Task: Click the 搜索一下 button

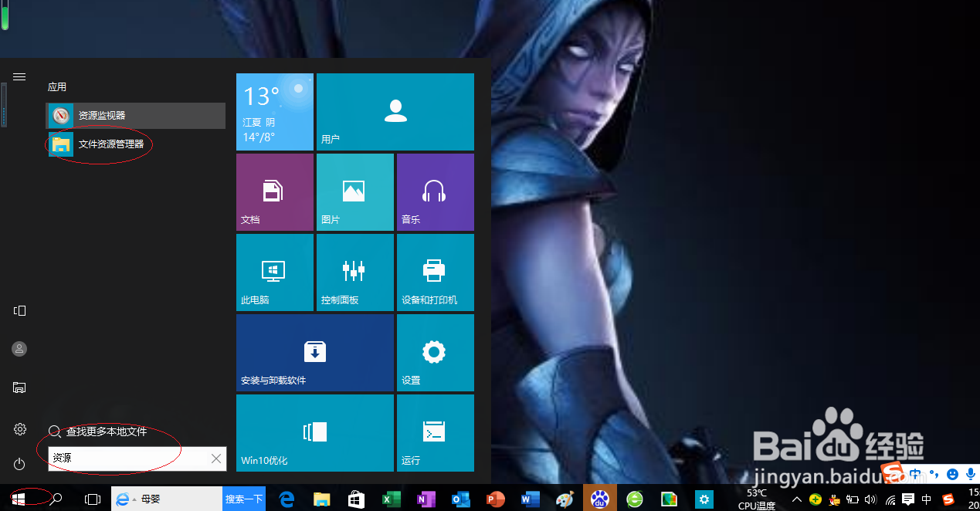Action: click(x=244, y=499)
